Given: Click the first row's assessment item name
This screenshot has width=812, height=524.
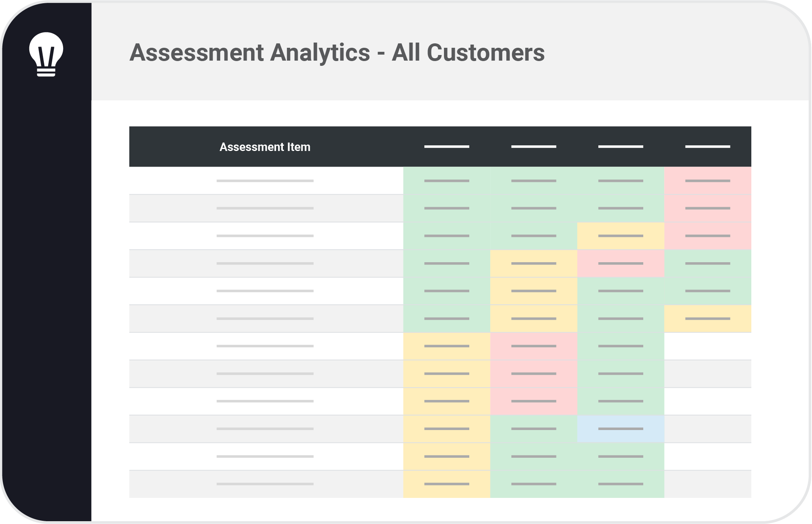Looking at the screenshot, I should click(x=265, y=181).
